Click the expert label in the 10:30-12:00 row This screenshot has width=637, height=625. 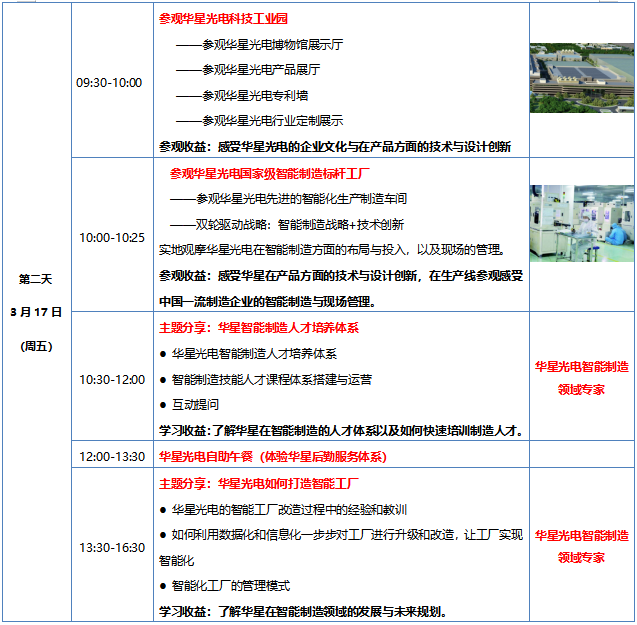582,378
